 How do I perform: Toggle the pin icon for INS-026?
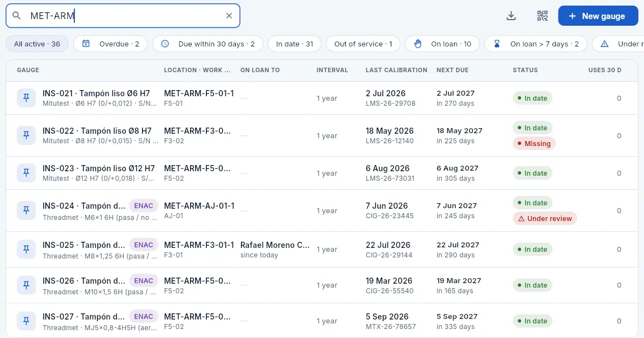pyautogui.click(x=26, y=285)
